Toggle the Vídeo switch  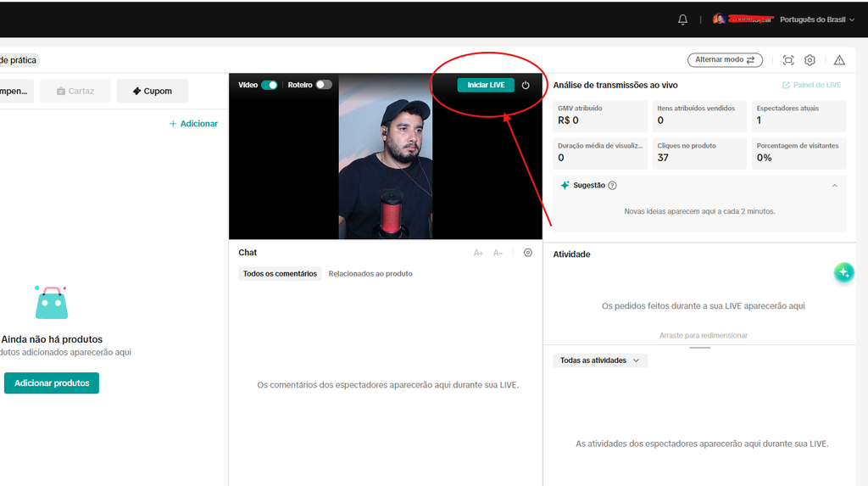click(270, 85)
